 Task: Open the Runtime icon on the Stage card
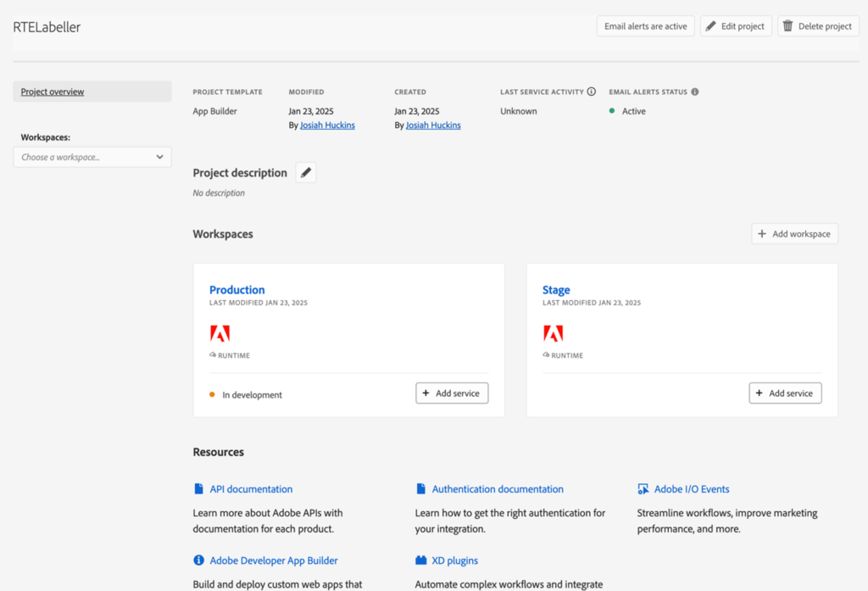[x=553, y=335]
